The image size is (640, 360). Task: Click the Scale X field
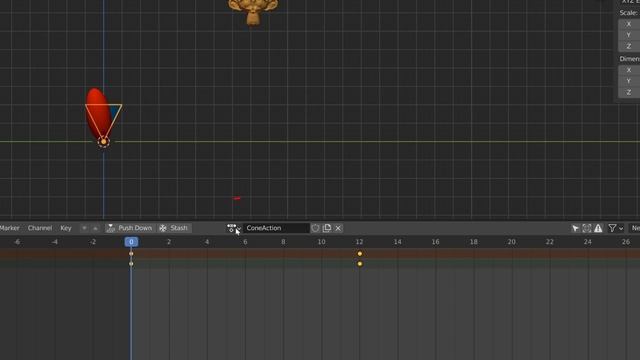tap(629, 24)
